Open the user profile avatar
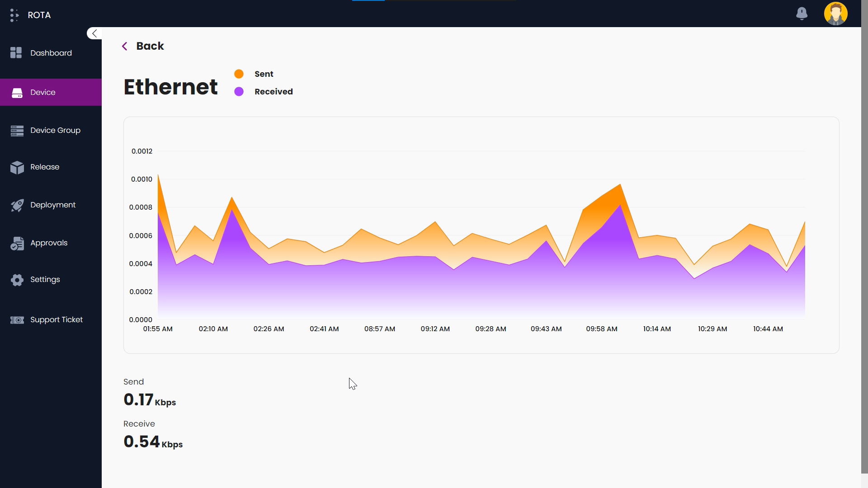The height and width of the screenshot is (488, 868). 835,14
